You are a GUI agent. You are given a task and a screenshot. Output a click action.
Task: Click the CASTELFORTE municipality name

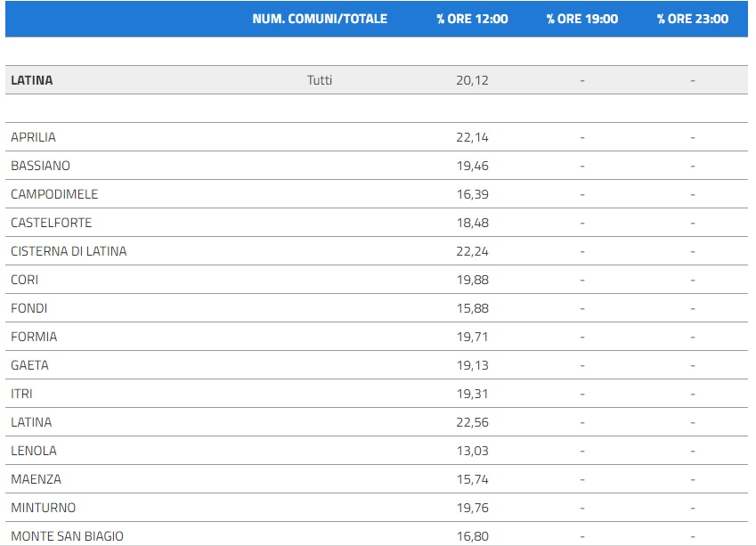tap(51, 223)
